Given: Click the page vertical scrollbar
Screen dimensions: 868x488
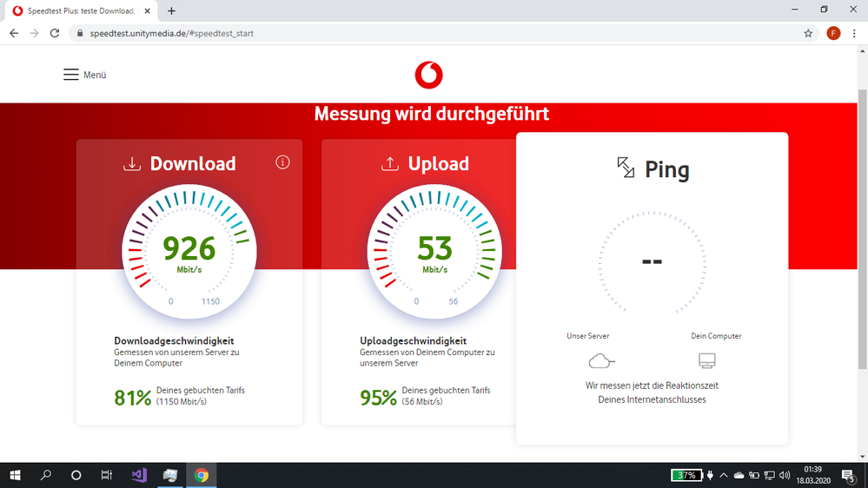Looking at the screenshot, I should tap(863, 228).
